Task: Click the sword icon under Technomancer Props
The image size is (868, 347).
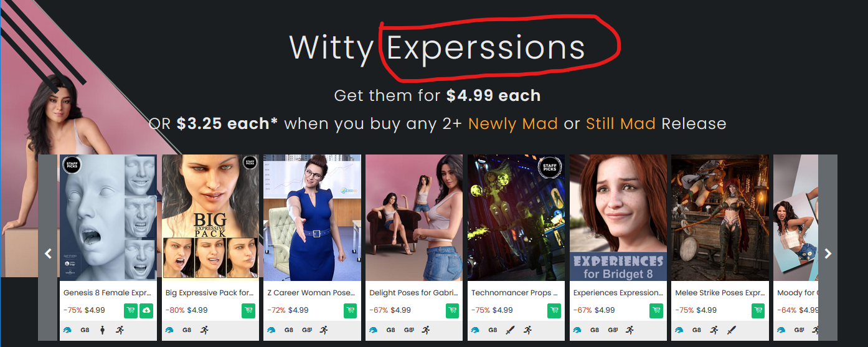Action: point(511,330)
